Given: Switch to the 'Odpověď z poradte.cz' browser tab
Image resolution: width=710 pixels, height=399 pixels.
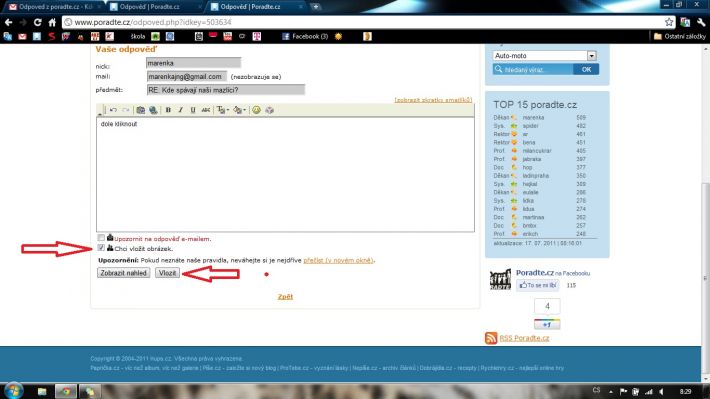Looking at the screenshot, I should click(53, 7).
